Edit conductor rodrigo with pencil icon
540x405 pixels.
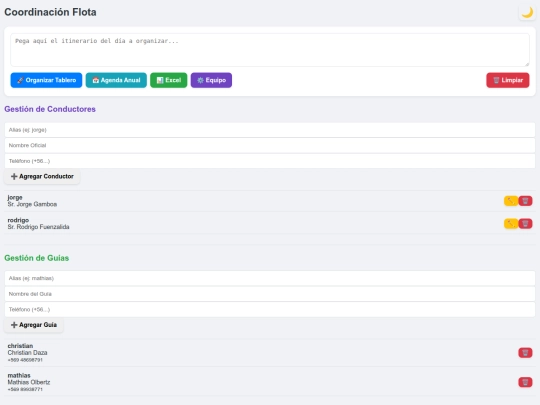511,224
